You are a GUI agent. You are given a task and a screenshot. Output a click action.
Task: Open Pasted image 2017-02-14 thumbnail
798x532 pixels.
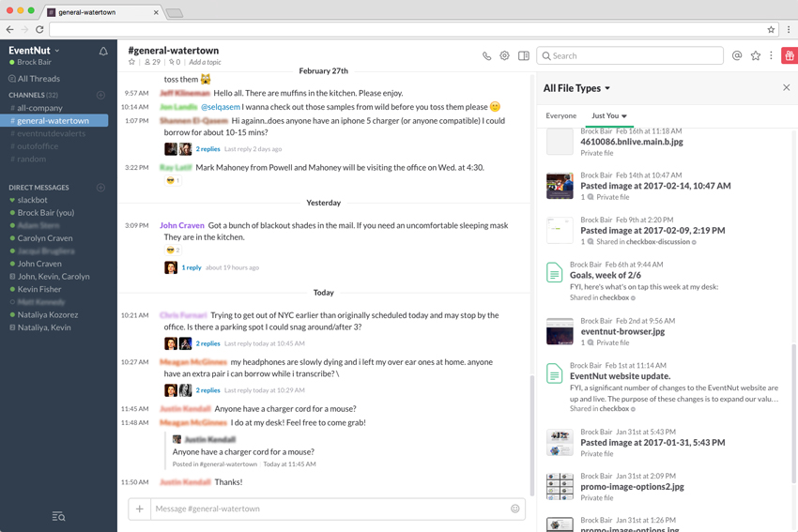click(560, 186)
